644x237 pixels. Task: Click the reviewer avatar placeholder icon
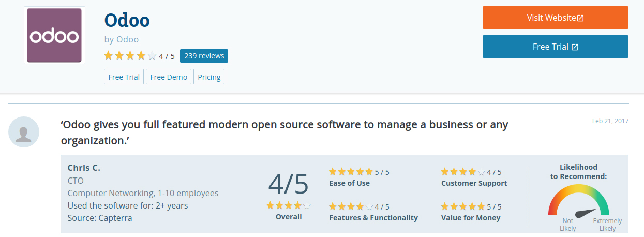click(x=24, y=132)
